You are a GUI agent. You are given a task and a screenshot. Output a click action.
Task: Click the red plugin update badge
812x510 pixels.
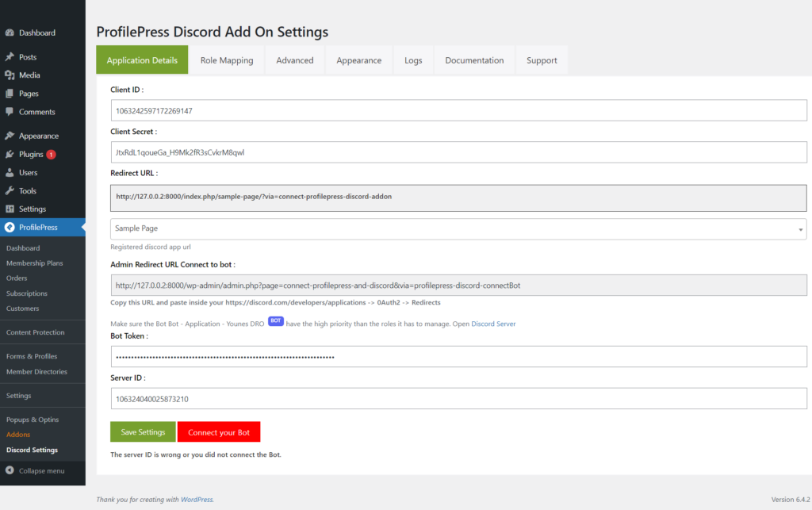(x=51, y=155)
